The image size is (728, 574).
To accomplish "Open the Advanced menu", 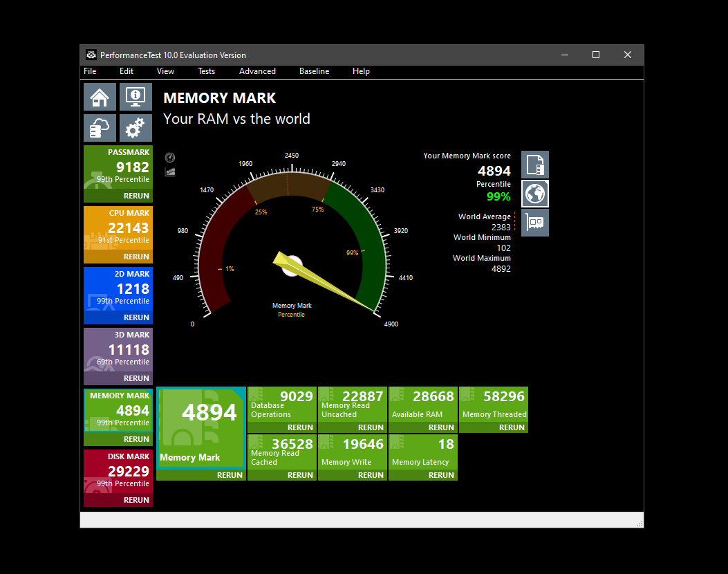I will click(x=257, y=71).
